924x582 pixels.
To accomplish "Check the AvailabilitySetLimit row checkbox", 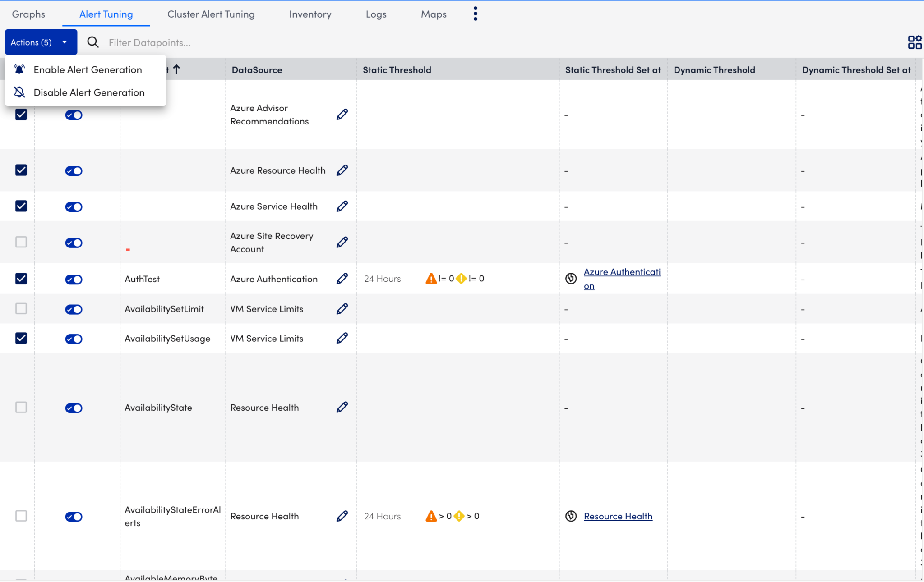I will coord(21,309).
